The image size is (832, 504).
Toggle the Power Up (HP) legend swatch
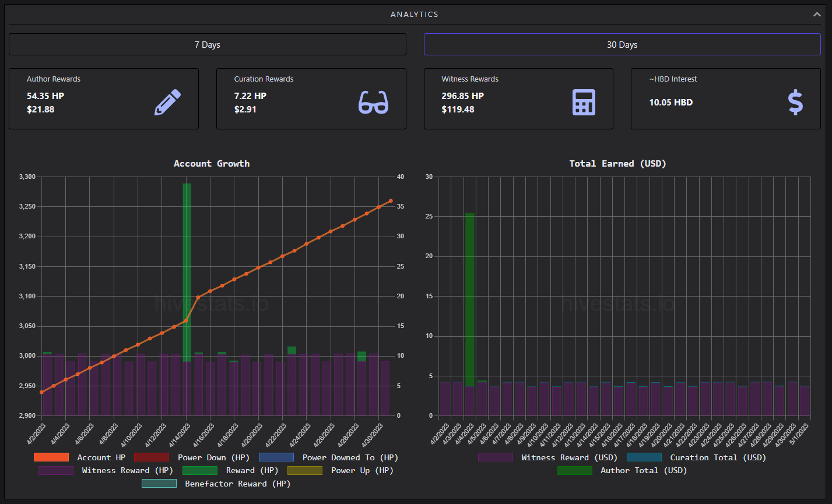pos(305,470)
